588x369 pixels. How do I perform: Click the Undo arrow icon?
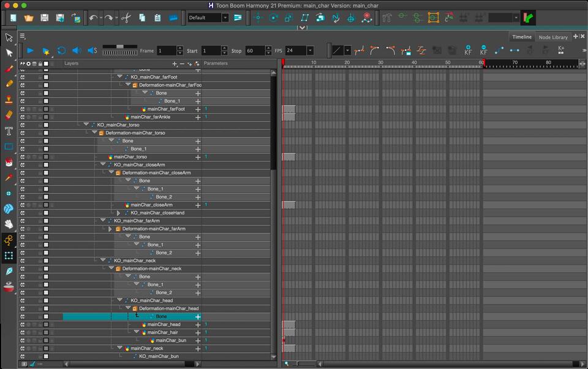pos(93,18)
